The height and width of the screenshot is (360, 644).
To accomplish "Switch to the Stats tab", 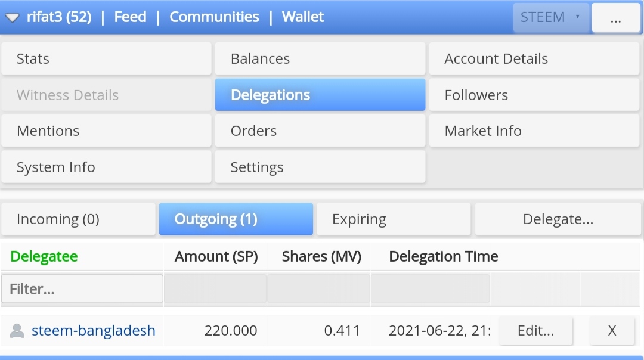I will 106,58.
